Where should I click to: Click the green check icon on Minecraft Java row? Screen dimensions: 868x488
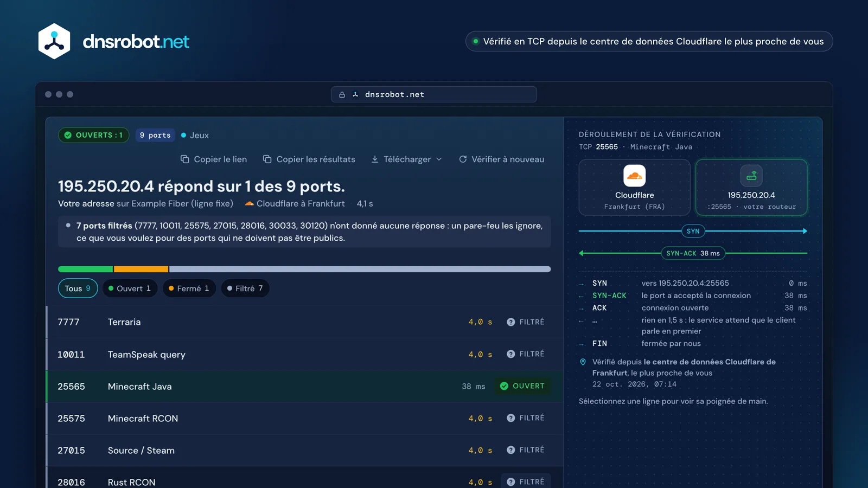point(504,386)
